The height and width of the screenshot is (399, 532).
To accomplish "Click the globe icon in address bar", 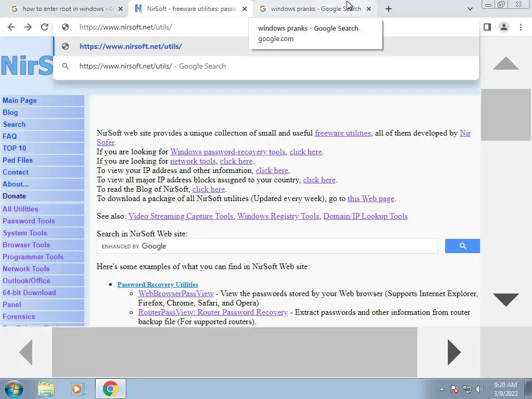I will (65, 27).
